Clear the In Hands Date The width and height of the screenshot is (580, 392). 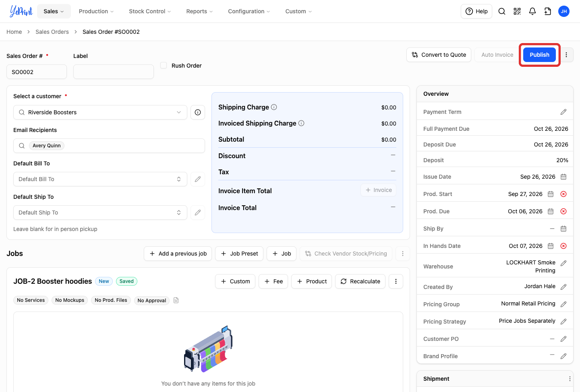click(x=563, y=246)
